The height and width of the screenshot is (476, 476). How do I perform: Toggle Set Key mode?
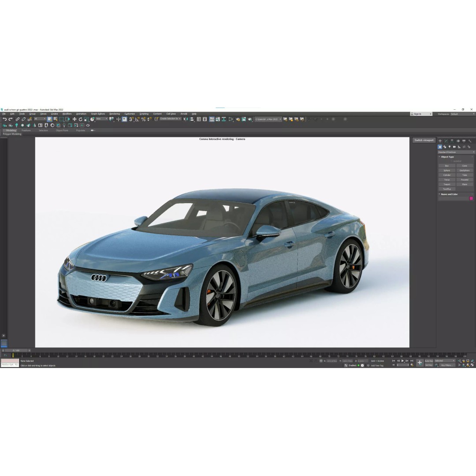pyautogui.click(x=429, y=365)
